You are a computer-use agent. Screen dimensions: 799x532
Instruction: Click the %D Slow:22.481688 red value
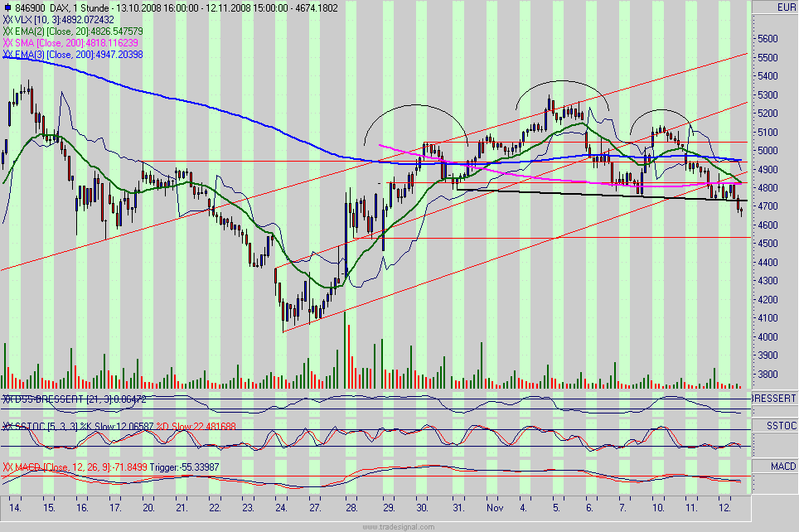[x=196, y=427]
